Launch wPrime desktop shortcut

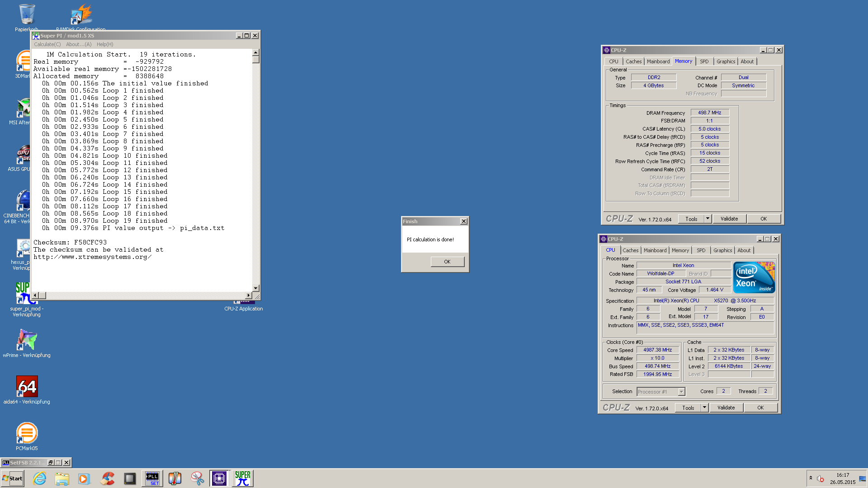pos(27,343)
